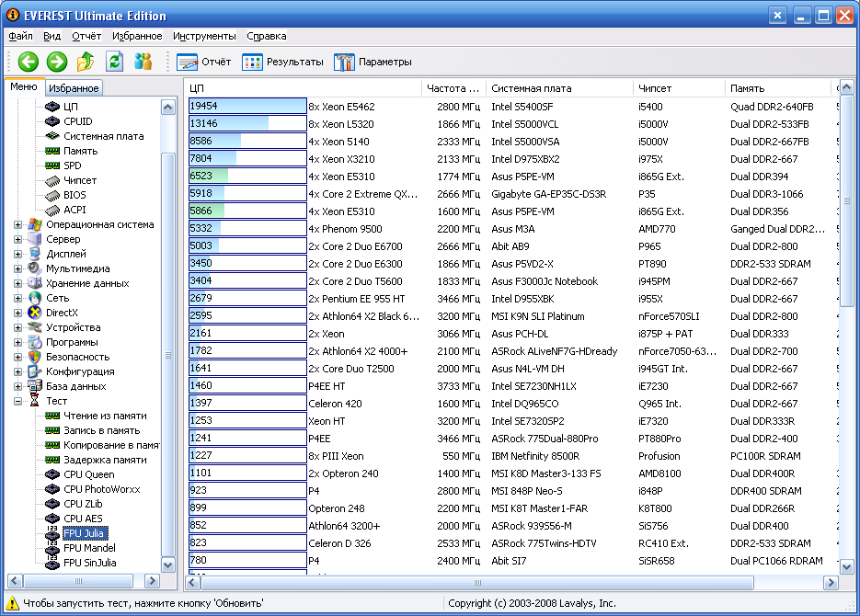This screenshot has width=860, height=616.
Task: Click the Up level folder arrow icon
Action: 85,62
